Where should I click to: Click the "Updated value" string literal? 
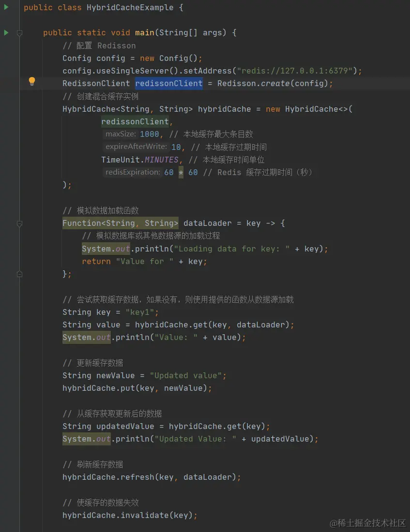pos(186,376)
